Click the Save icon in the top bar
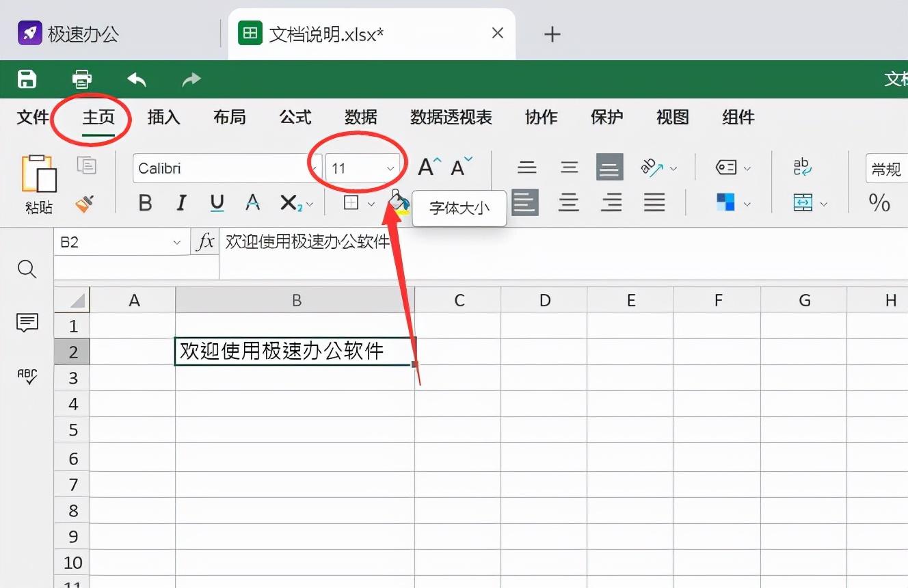This screenshot has width=908, height=588. (27, 79)
